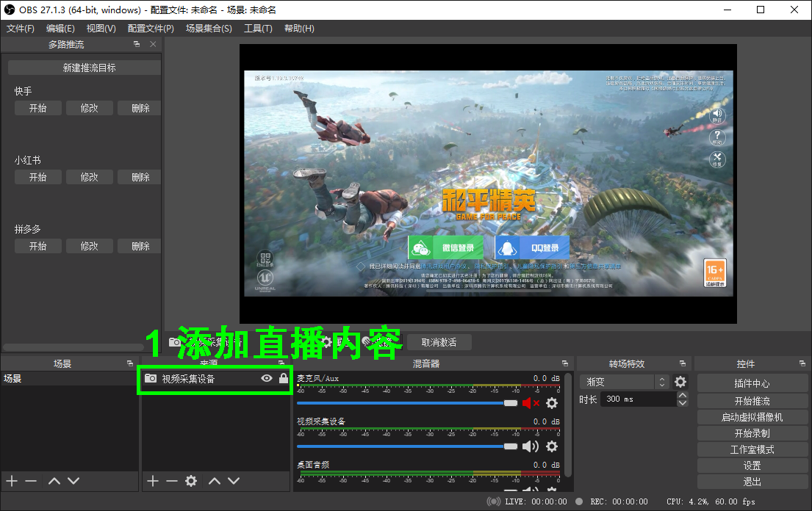The width and height of the screenshot is (812, 511).
Task: Open transition properties gear next to 渐变
Action: 680,382
